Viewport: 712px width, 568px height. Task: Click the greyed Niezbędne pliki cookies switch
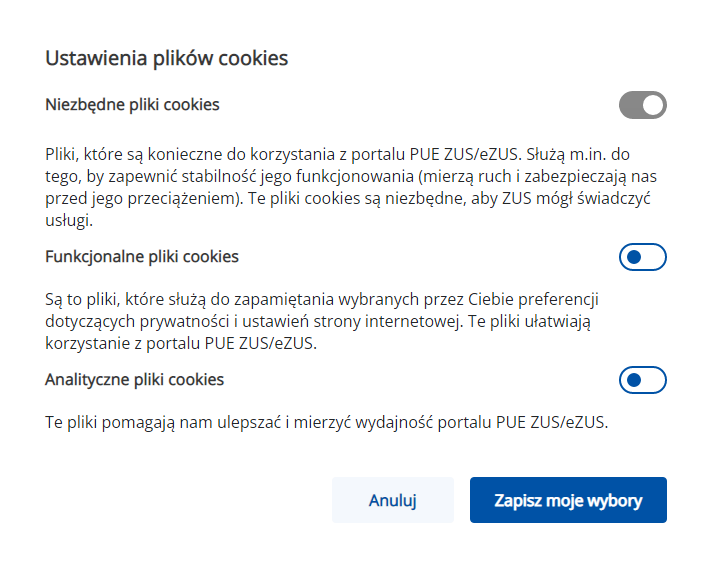pyautogui.click(x=642, y=105)
